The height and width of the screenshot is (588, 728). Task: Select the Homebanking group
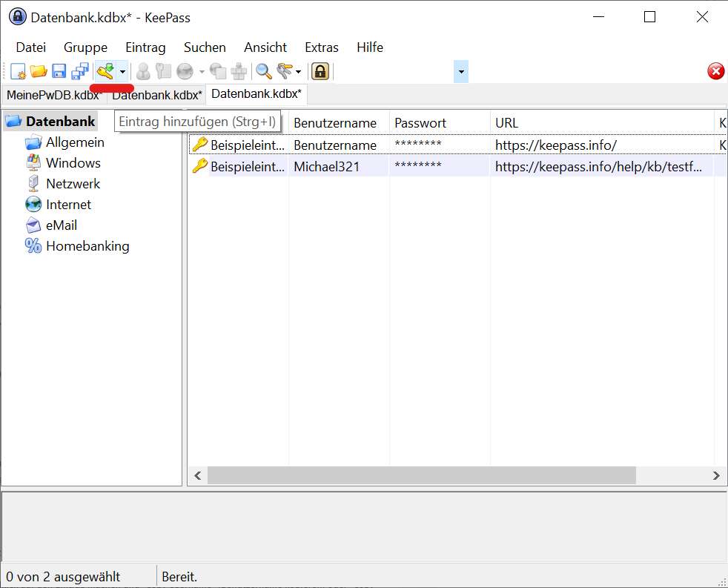pyautogui.click(x=87, y=246)
